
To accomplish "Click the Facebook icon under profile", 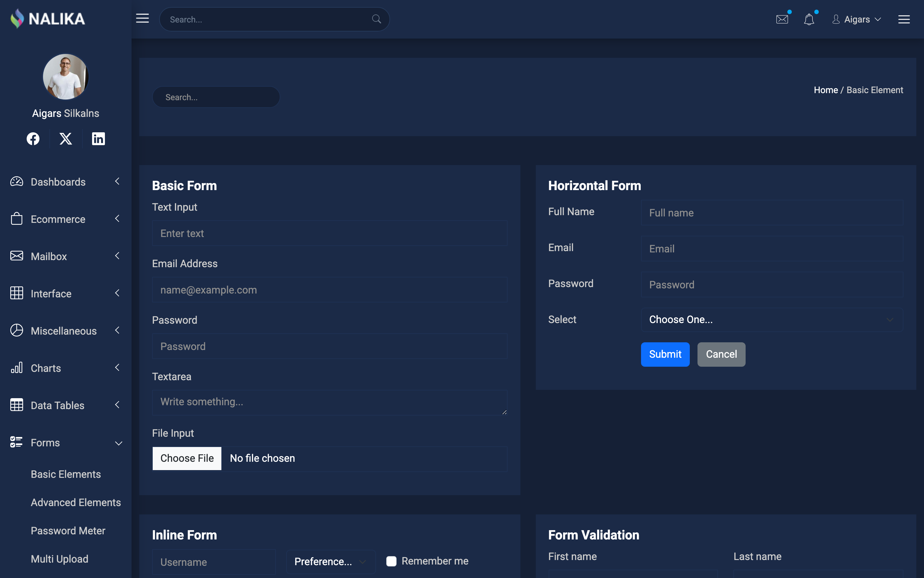I will tap(33, 139).
